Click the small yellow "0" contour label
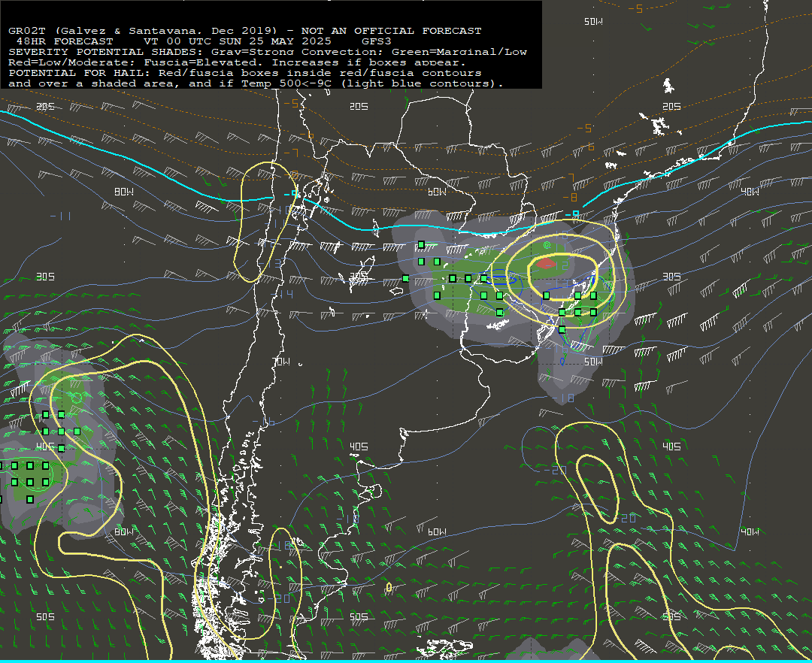Viewport: 812px width, 663px height. point(389,587)
